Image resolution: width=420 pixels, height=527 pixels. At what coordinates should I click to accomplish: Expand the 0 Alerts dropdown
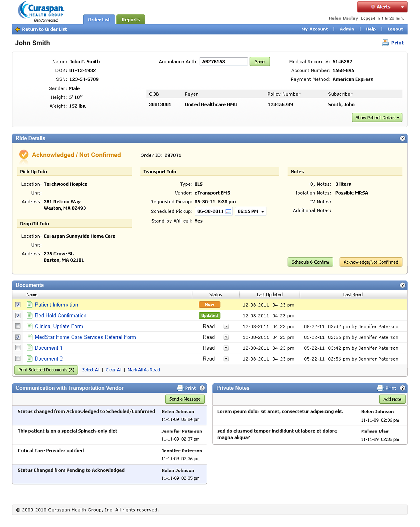point(402,7)
